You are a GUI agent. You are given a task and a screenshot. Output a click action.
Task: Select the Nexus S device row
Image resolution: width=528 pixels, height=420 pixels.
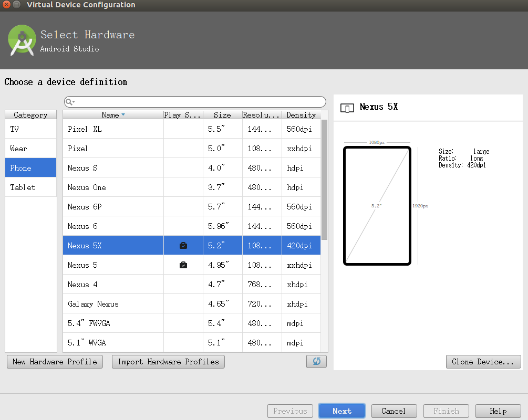(192, 167)
